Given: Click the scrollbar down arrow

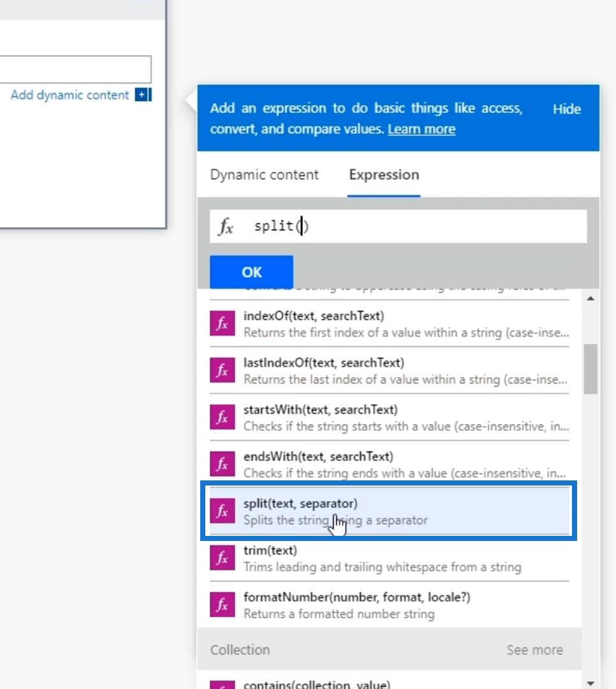Looking at the screenshot, I should tap(590, 683).
